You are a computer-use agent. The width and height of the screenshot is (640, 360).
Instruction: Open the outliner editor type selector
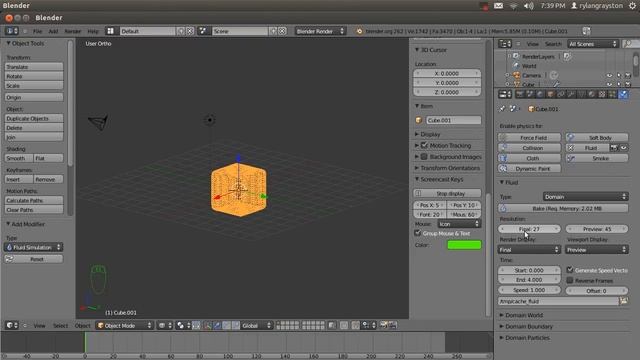[x=505, y=44]
